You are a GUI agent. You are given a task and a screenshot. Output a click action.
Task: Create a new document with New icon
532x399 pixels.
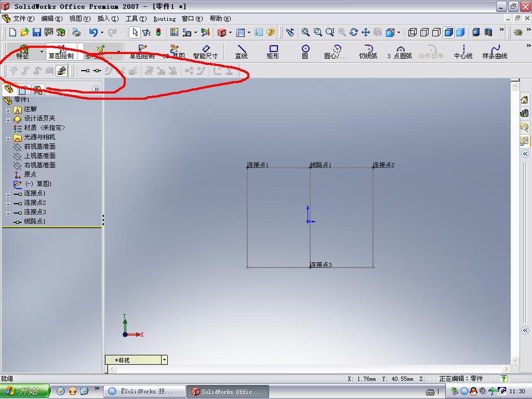pos(12,32)
